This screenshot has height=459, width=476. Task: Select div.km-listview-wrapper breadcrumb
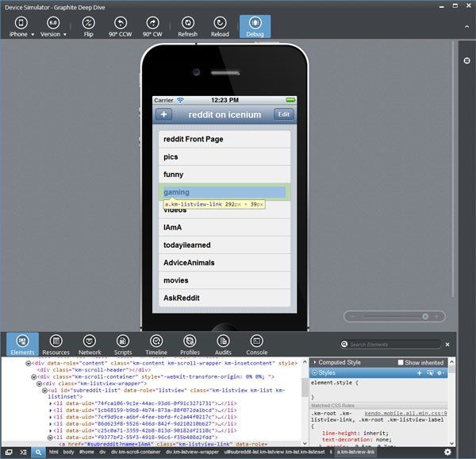[x=192, y=452]
